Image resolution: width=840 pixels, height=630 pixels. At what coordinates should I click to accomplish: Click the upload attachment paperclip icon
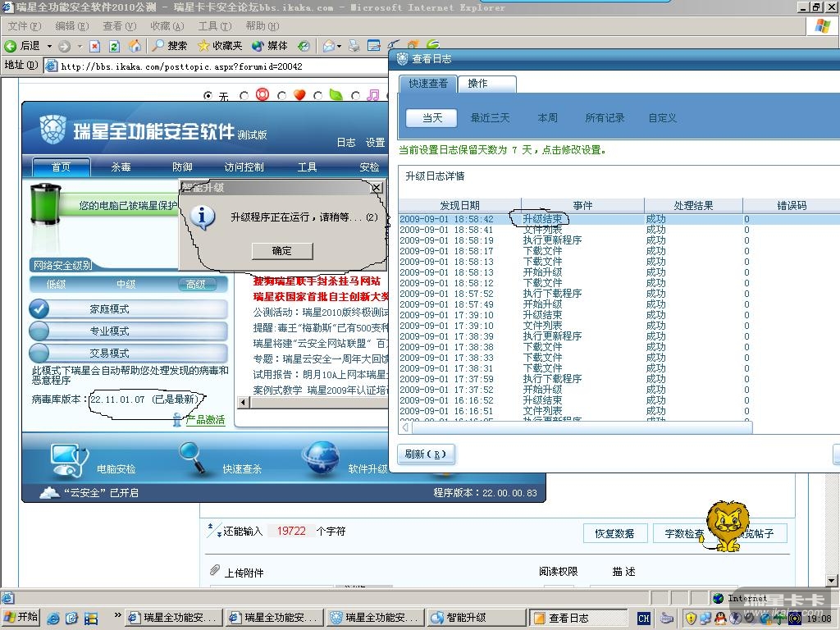tap(215, 570)
